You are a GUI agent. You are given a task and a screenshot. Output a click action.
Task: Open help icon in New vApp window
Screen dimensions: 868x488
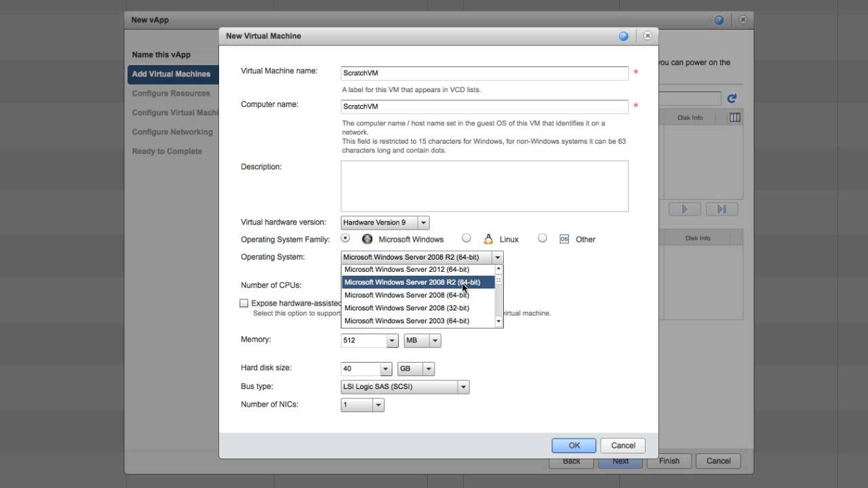[719, 20]
